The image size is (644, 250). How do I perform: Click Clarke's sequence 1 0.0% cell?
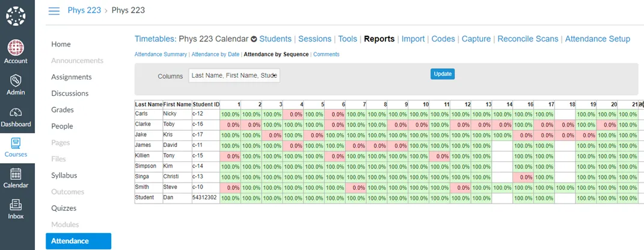pos(230,125)
